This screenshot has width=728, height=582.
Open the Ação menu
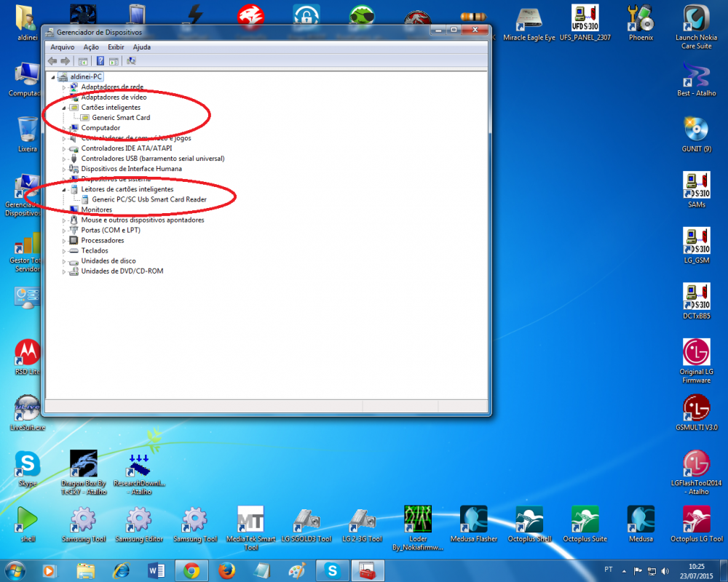(91, 47)
